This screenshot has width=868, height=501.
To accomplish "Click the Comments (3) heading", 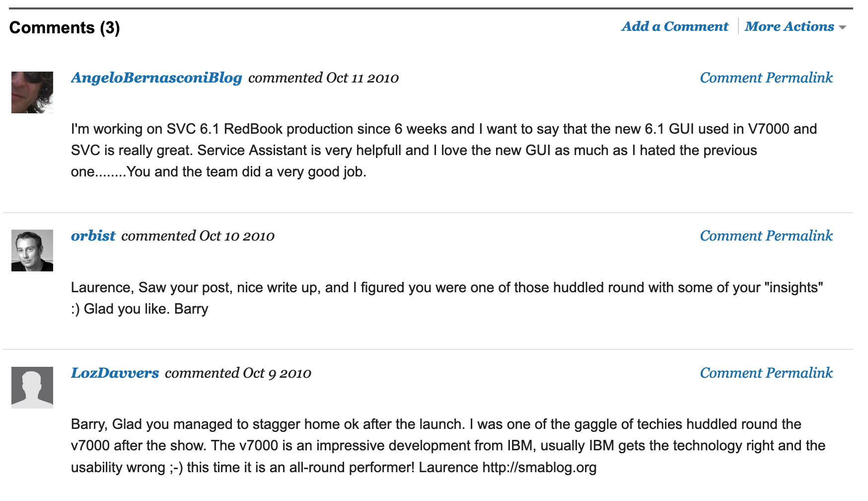I will point(65,28).
